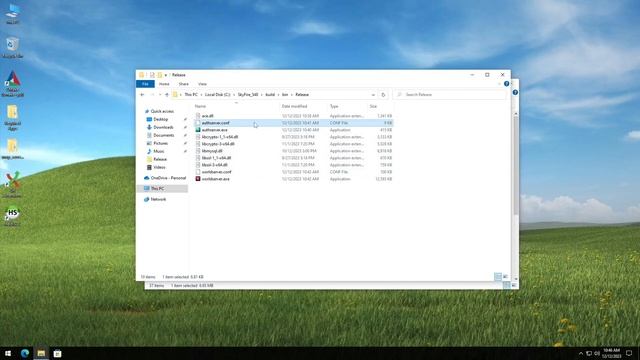Click the worldserver.exe application icon
This screenshot has height=360, width=640.
point(198,179)
